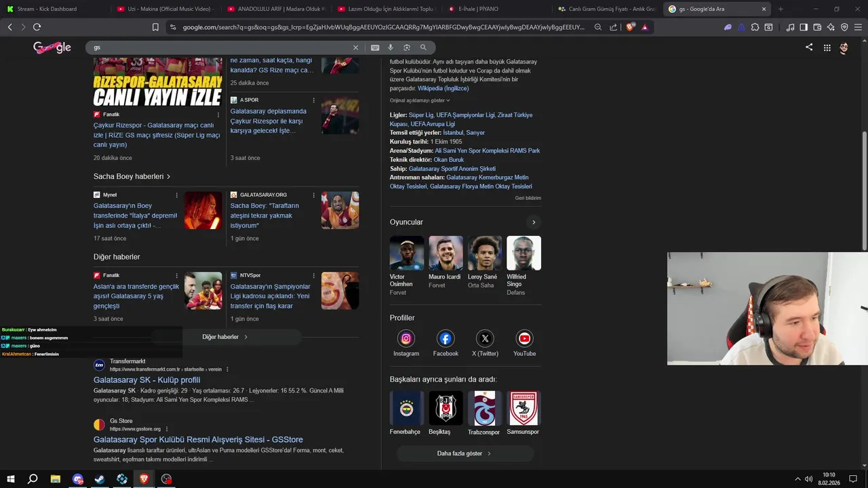Open options for Mynet Boey news item
This screenshot has width=868, height=488.
[177, 195]
